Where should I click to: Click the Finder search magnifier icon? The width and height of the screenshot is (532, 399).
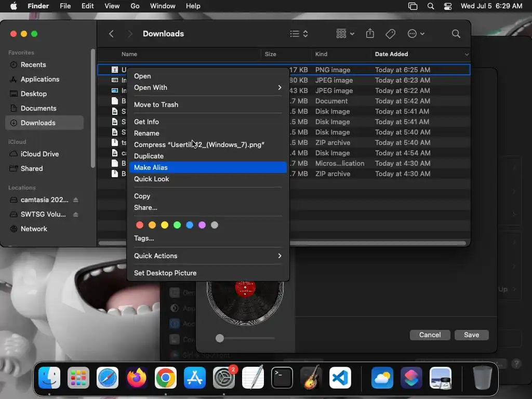pyautogui.click(x=456, y=34)
